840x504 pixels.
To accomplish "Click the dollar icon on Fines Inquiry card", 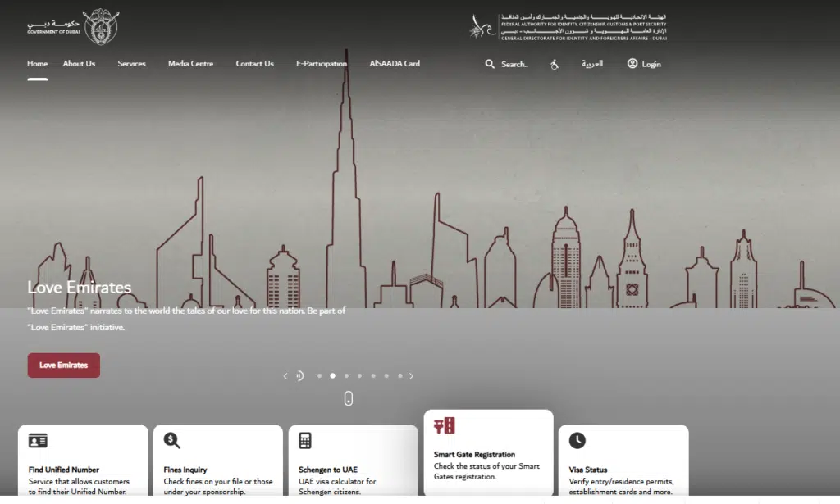I will [x=169, y=439].
